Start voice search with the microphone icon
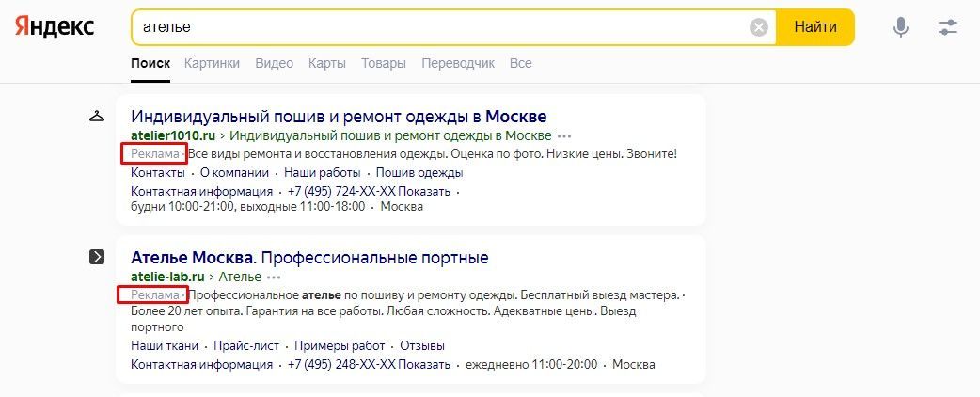This screenshot has height=397, width=980. point(901,27)
